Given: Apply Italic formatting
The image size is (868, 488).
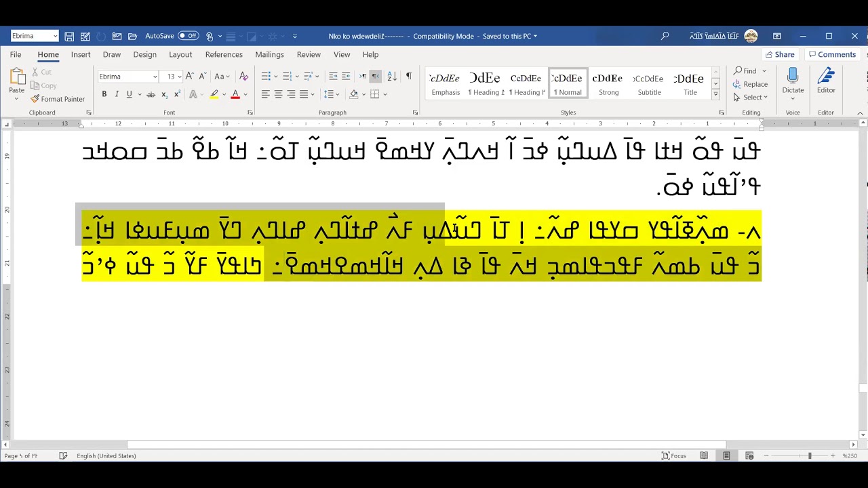Looking at the screenshot, I should (117, 94).
